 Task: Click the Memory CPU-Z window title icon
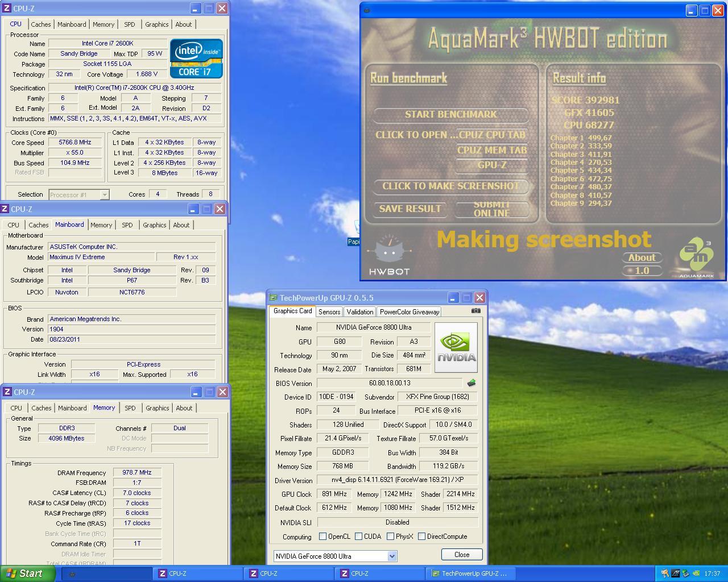click(7, 392)
